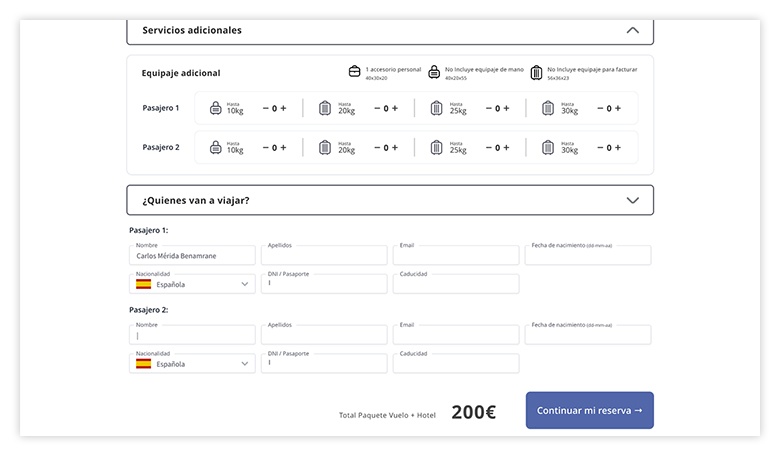Screen dimensions: 780x456
Task: Increase Pasajero 1 25kg baggage count
Action: 506,108
